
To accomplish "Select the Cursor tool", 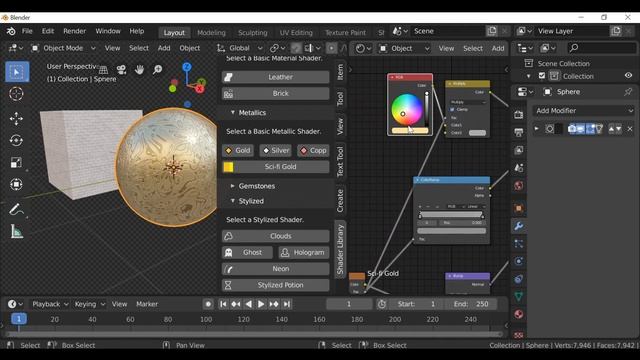I will click(x=16, y=94).
